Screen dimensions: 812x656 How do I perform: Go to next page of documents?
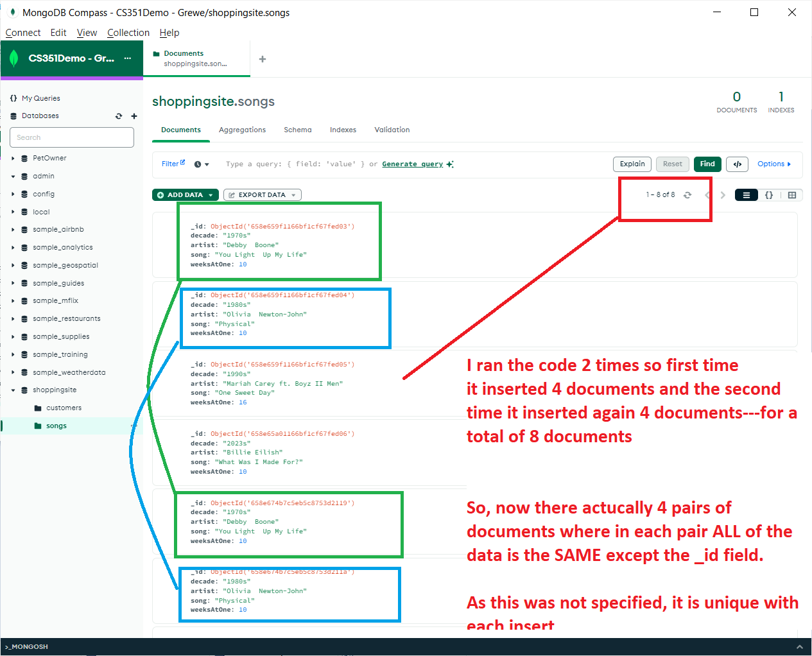coord(723,195)
